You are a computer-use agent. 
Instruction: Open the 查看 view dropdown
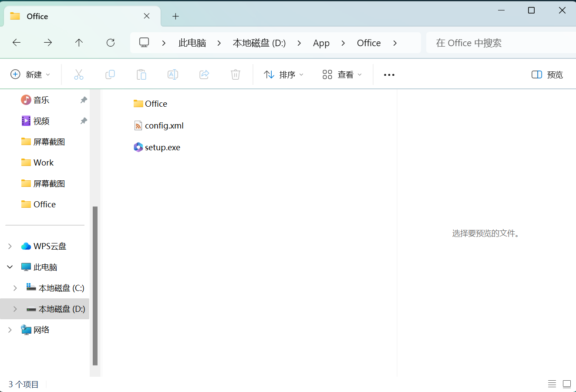click(342, 74)
